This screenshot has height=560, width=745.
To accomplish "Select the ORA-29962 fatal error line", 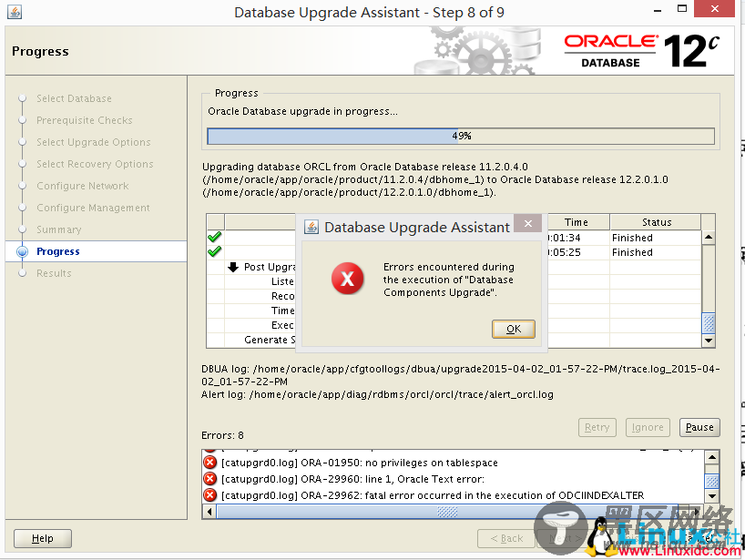I will pos(433,495).
